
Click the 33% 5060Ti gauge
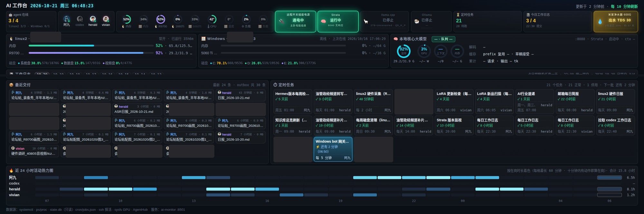[x=195, y=19]
